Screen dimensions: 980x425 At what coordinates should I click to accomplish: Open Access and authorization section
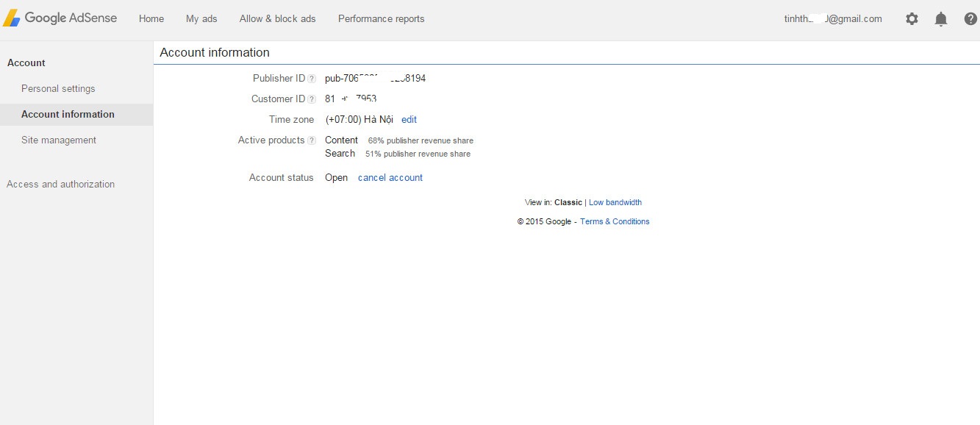click(60, 185)
